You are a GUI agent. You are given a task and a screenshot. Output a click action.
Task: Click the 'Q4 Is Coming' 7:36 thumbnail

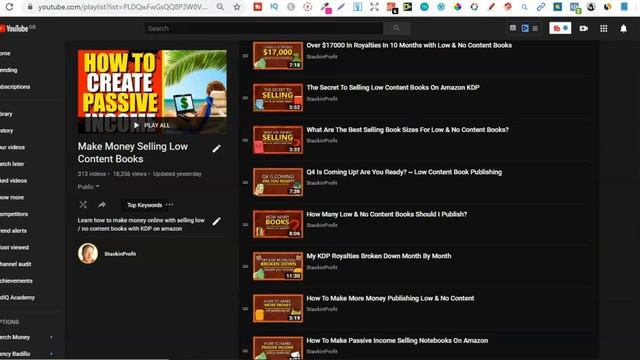point(278,182)
